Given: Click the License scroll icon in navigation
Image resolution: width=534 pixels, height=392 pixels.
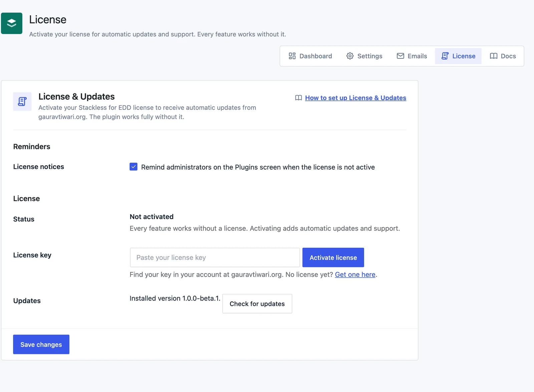Looking at the screenshot, I should (x=445, y=56).
